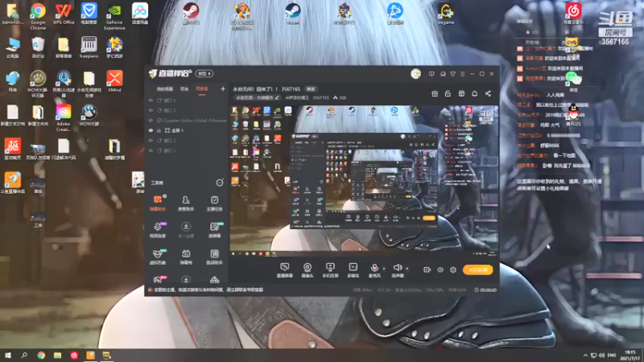Click the ENG input language indicator
This screenshot has height=362, width=644.
[612, 355]
